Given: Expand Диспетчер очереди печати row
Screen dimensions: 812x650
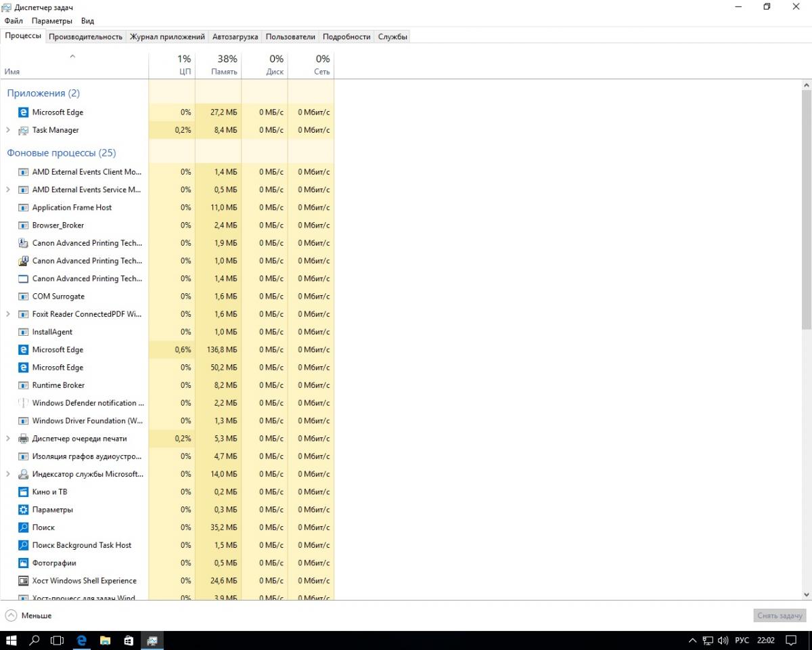Looking at the screenshot, I should 8,439.
